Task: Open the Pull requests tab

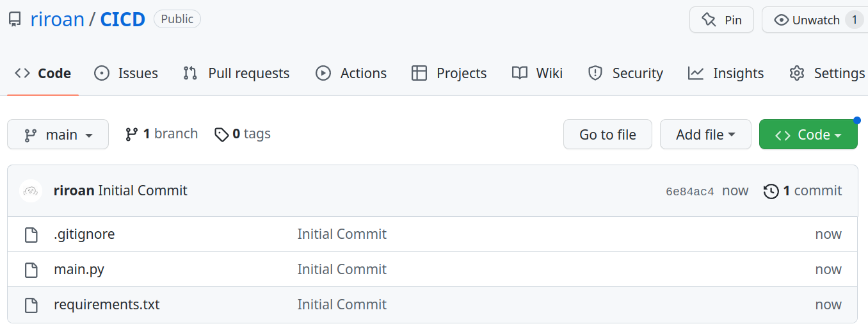Action: [236, 74]
